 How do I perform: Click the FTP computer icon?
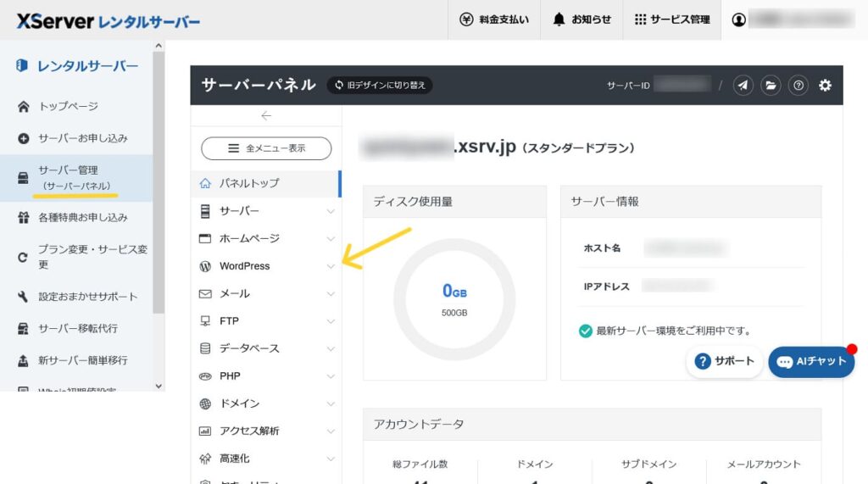pyautogui.click(x=205, y=321)
